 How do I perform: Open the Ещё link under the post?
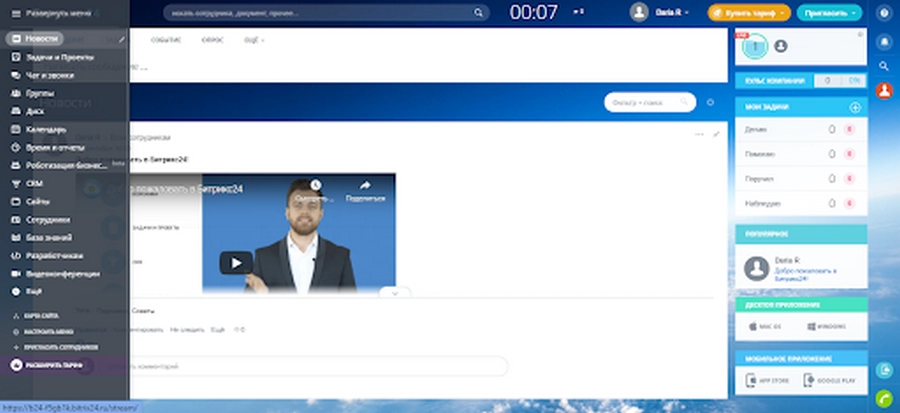point(218,330)
